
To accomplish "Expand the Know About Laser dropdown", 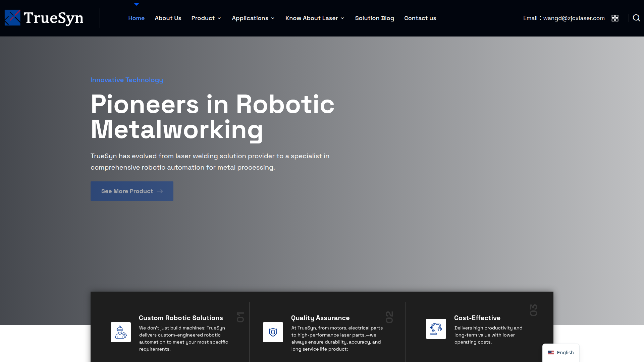I will pos(315,18).
